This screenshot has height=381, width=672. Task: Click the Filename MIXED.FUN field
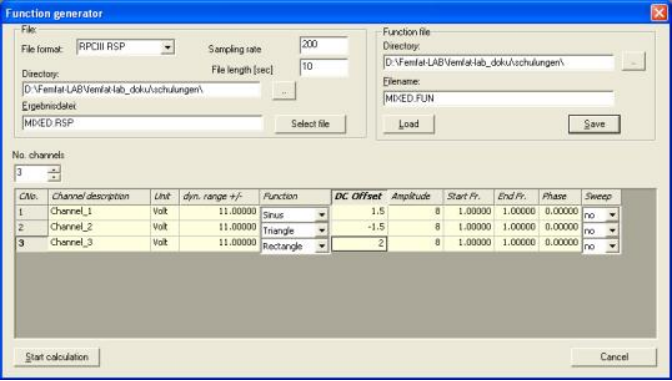pyautogui.click(x=499, y=99)
